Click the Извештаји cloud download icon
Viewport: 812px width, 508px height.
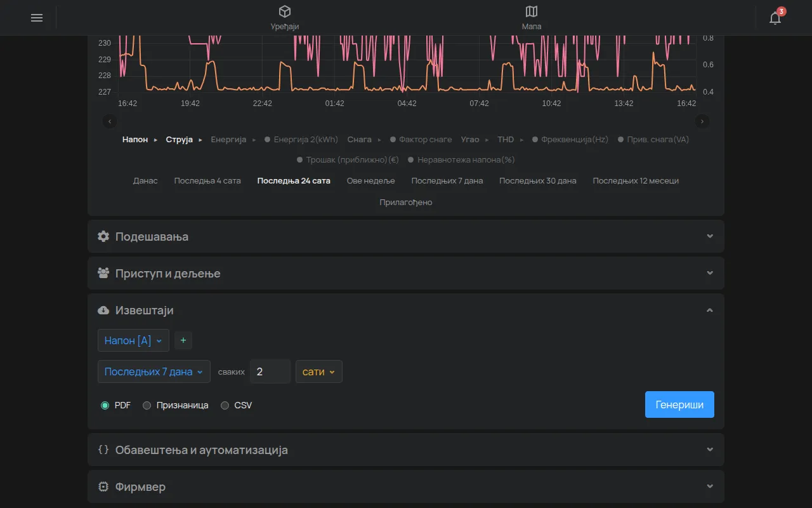[103, 310]
